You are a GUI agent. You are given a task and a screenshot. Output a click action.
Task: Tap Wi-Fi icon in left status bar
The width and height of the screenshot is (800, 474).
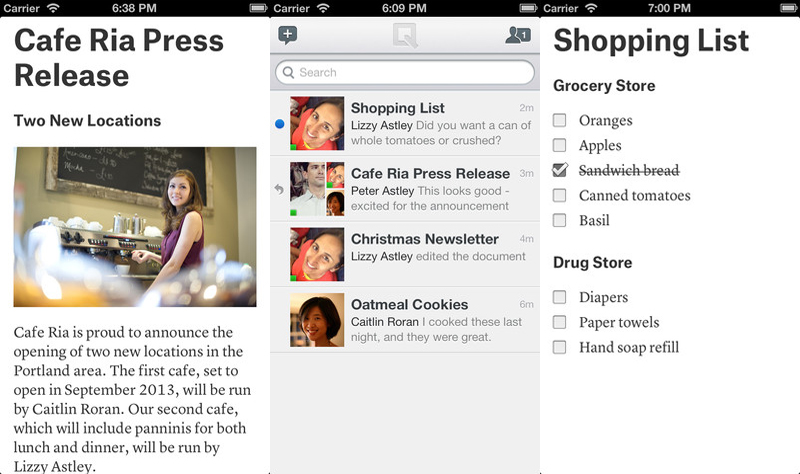(x=53, y=8)
